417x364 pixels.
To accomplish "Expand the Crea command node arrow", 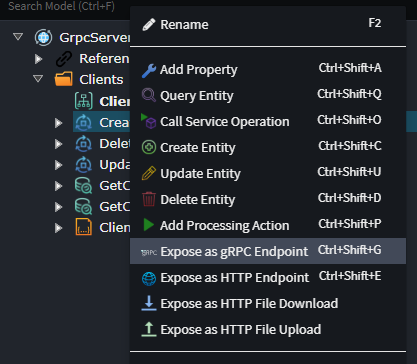I will point(59,123).
